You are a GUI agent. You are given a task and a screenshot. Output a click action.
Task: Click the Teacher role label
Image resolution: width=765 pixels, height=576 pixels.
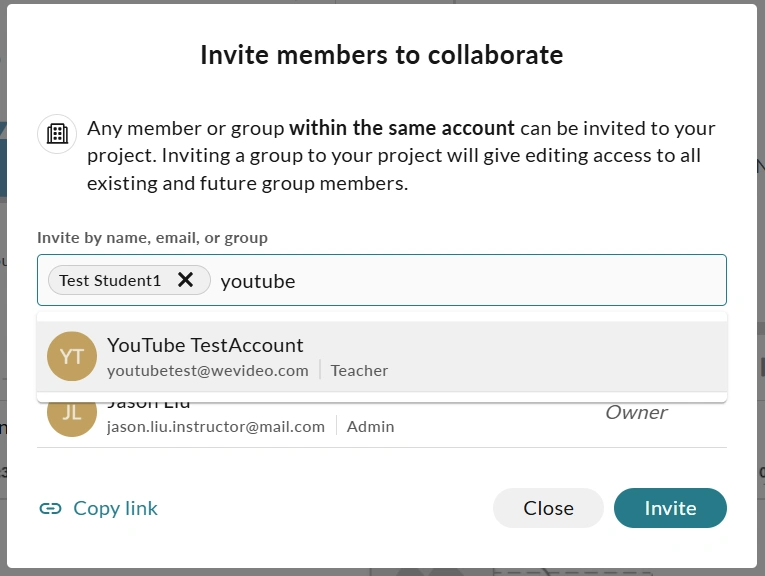360,371
